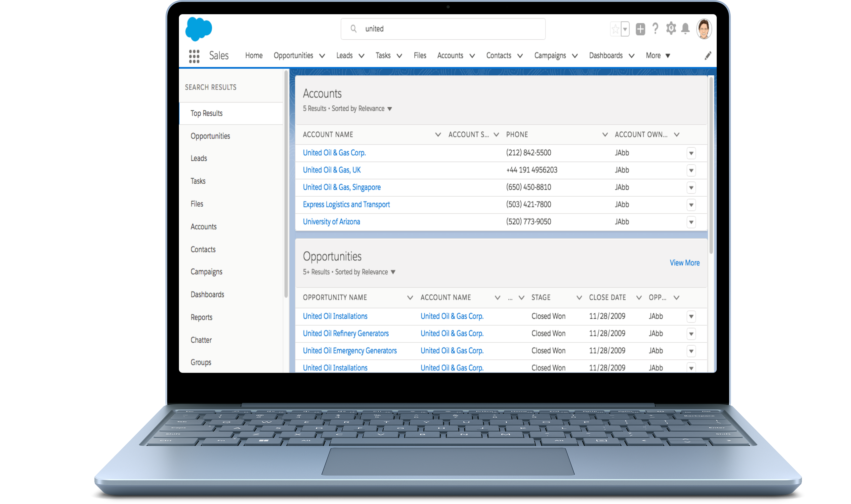This screenshot has height=504, width=851.
Task: Click the Salesforce cloud logo
Action: pyautogui.click(x=199, y=29)
